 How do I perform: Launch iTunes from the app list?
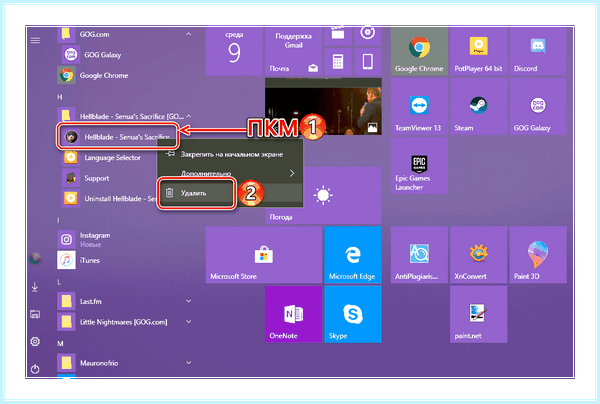click(124, 260)
